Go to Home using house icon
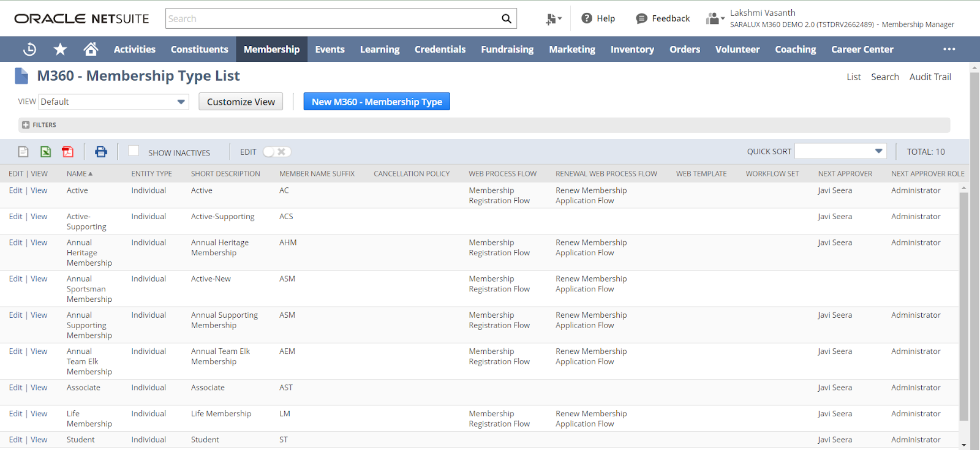 (x=91, y=49)
